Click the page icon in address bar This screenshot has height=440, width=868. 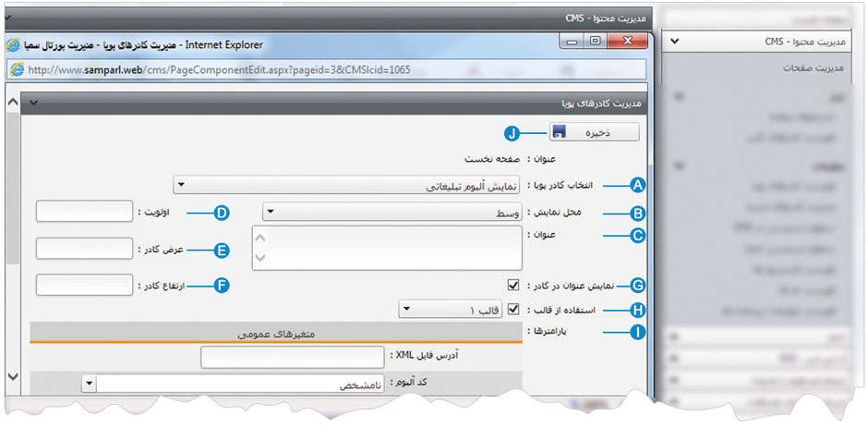click(x=18, y=69)
